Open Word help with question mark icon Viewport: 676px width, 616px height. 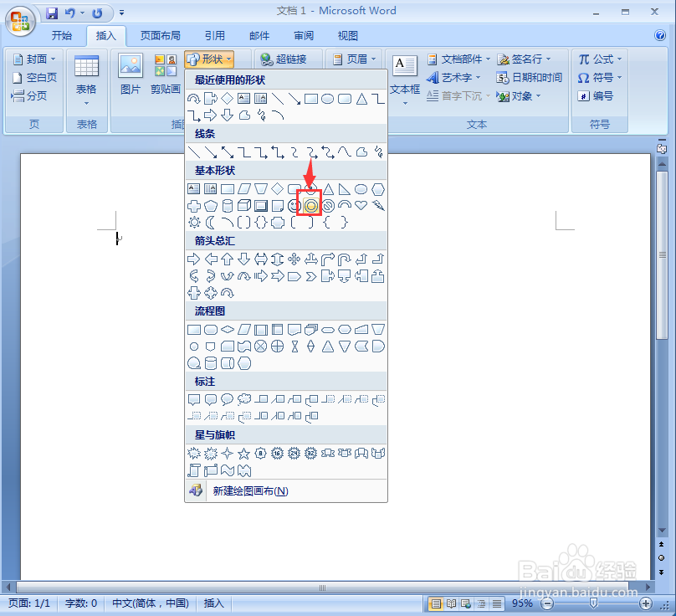pyautogui.click(x=660, y=35)
